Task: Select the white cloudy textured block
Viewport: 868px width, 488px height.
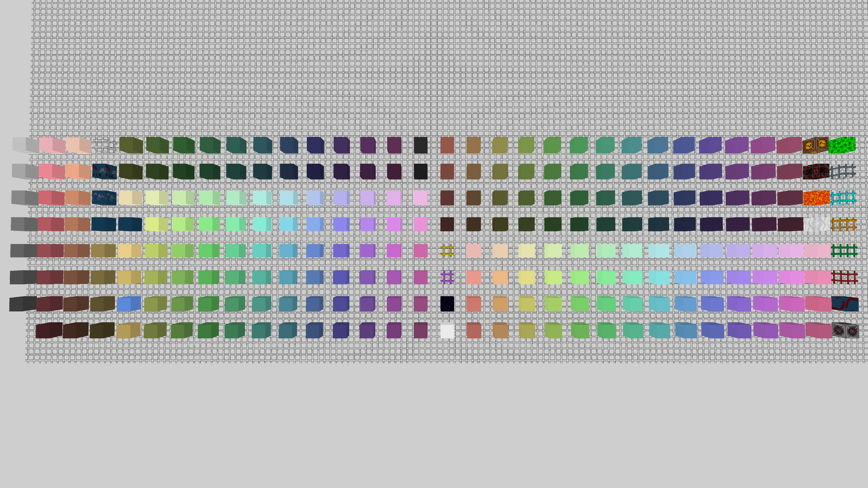Action: click(x=817, y=224)
